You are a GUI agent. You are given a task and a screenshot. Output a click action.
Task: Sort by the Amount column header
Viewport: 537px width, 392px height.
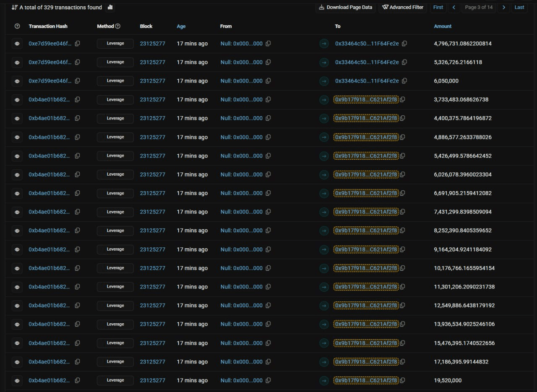click(443, 26)
